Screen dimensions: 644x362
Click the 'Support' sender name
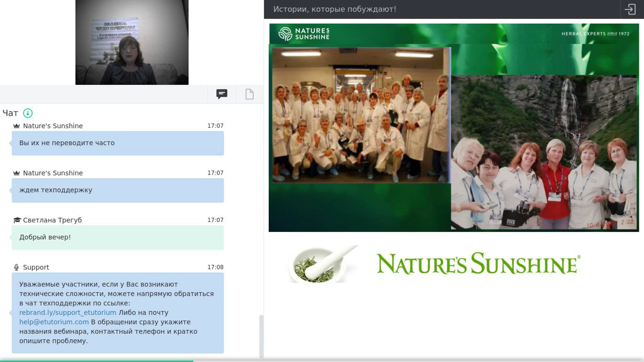[x=36, y=268]
